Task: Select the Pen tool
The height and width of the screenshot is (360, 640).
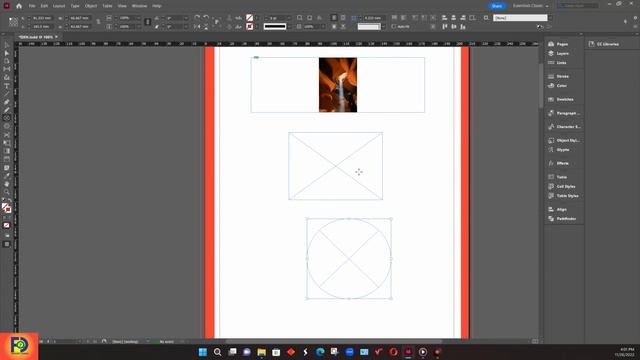Action: pos(7,102)
